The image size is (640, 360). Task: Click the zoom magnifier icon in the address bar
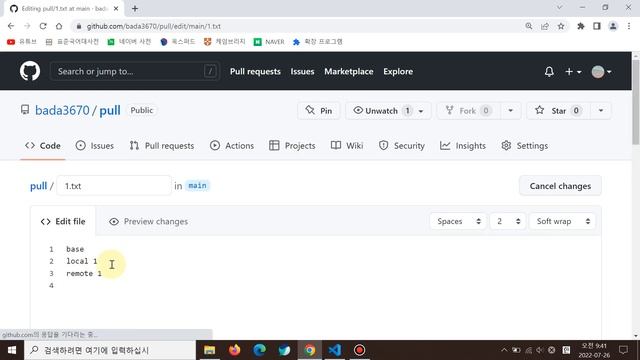pos(529,26)
